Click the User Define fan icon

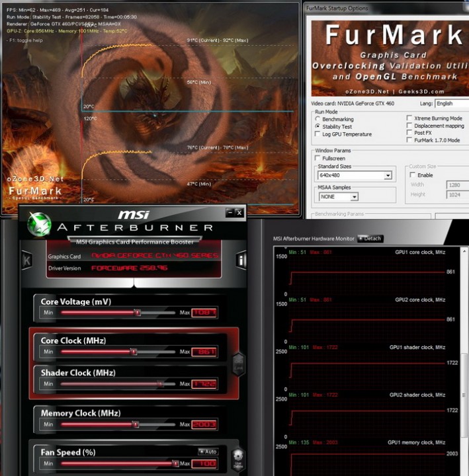point(238,459)
